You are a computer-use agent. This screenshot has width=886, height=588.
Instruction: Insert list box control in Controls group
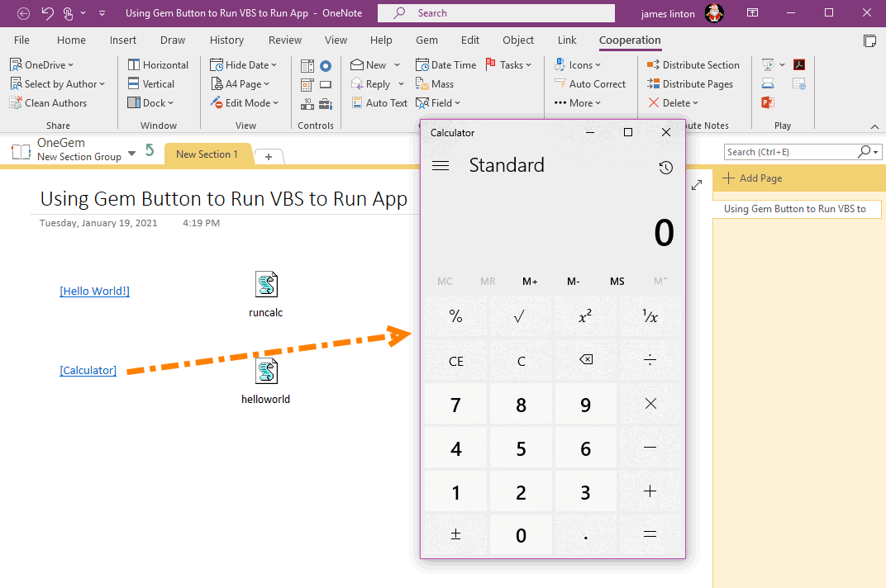click(x=307, y=66)
